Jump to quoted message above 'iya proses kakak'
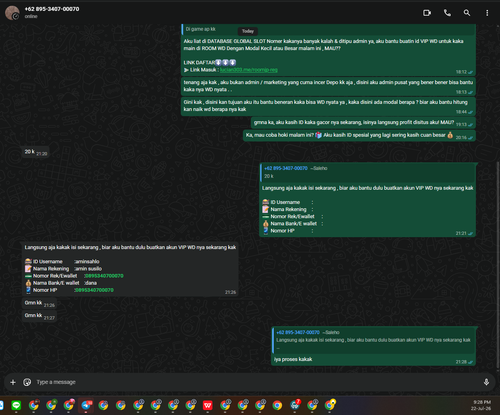This screenshot has width=500, height=415. point(374,340)
